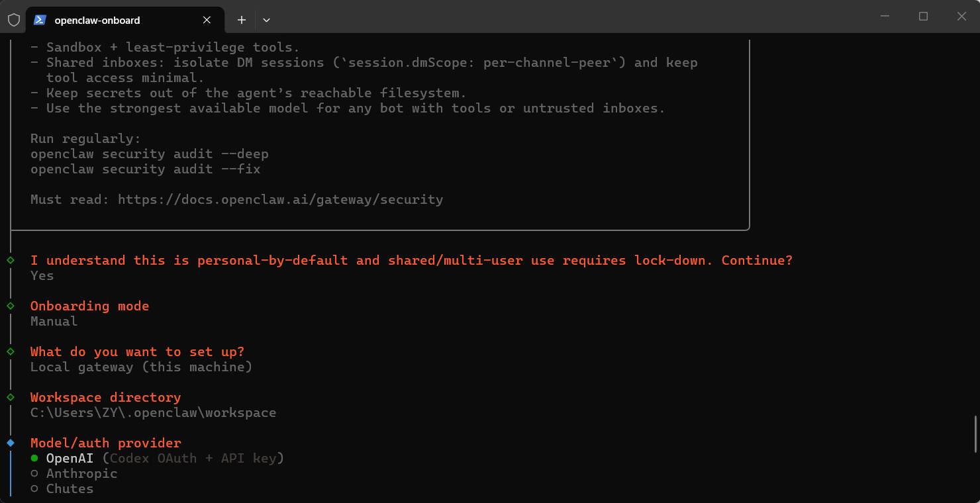The height and width of the screenshot is (503, 980).
Task: Maximize the terminal window
Action: [923, 17]
